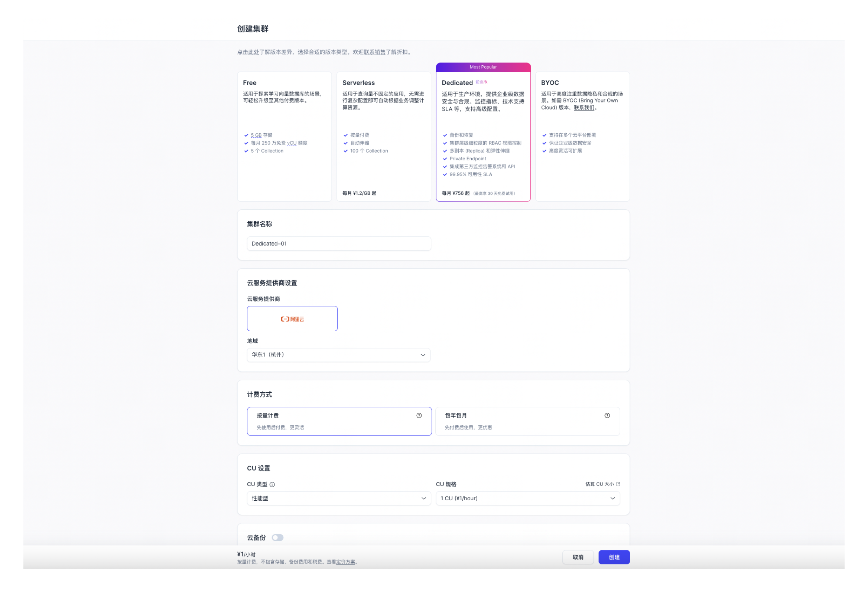The image size is (868, 589).
Task: Select 阿里云 cloud provider
Action: coord(292,319)
